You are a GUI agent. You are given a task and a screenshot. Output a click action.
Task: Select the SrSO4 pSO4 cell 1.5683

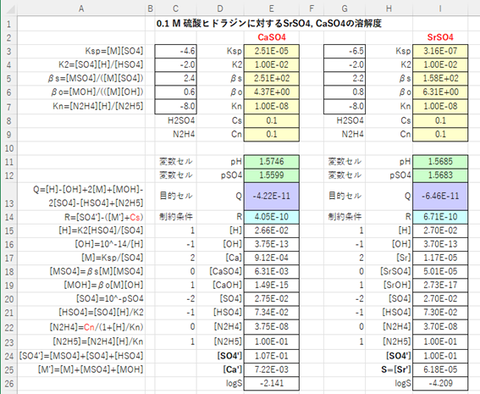coord(440,175)
